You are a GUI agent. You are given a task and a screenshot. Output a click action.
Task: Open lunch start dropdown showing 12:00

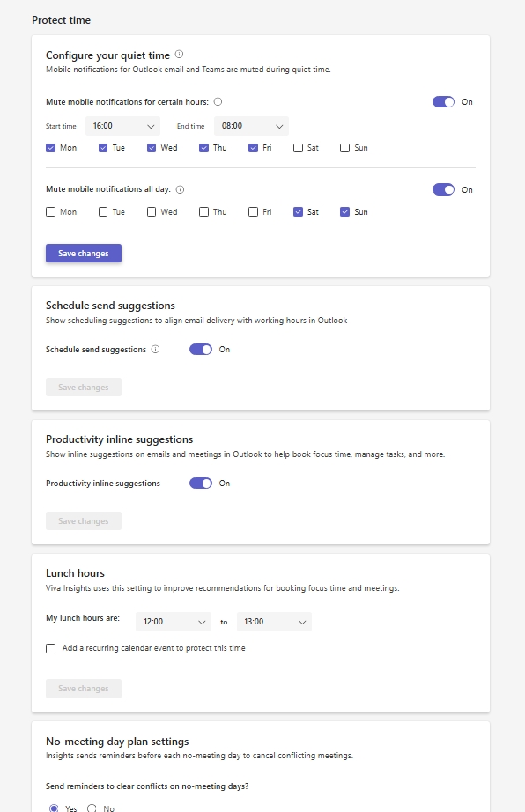click(x=174, y=622)
